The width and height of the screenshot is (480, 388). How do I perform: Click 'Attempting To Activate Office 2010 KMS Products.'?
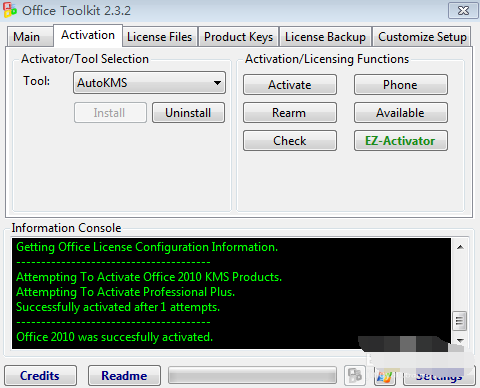point(149,277)
